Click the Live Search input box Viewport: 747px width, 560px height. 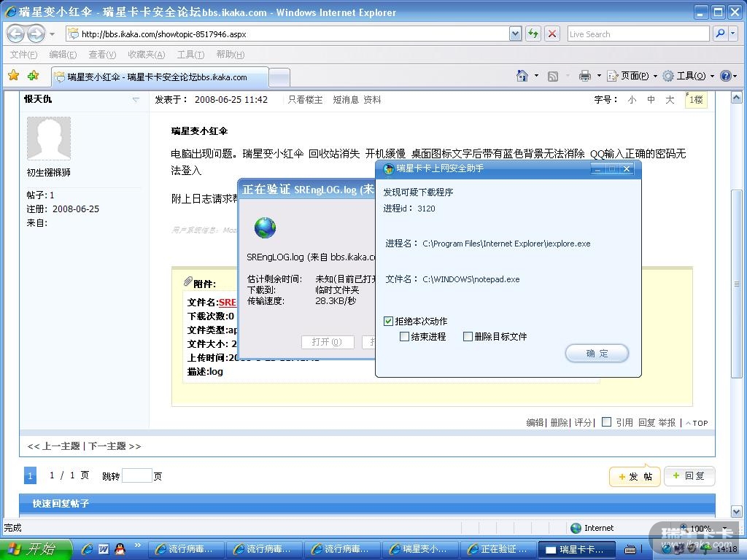pyautogui.click(x=638, y=34)
